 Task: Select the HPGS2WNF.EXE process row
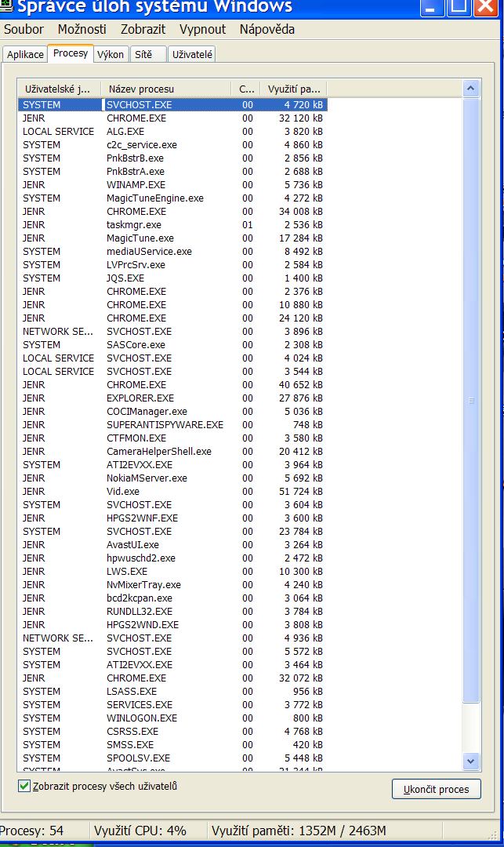pos(172,518)
